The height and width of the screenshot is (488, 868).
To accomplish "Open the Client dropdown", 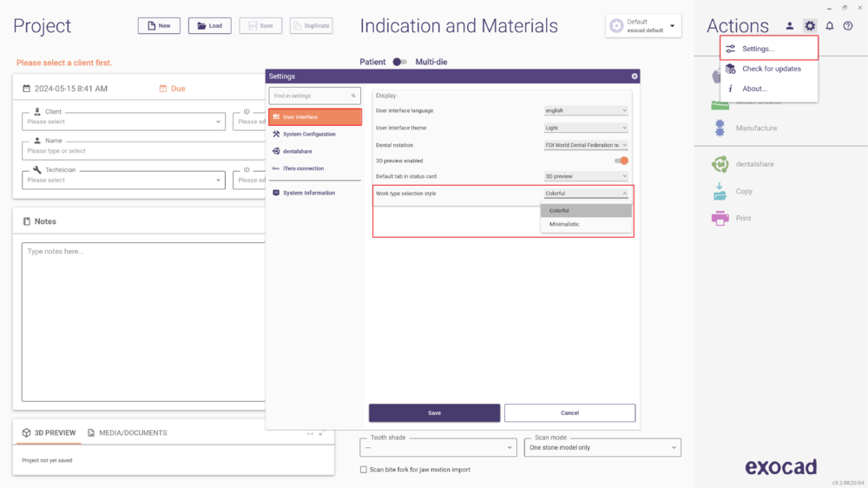I will (123, 122).
